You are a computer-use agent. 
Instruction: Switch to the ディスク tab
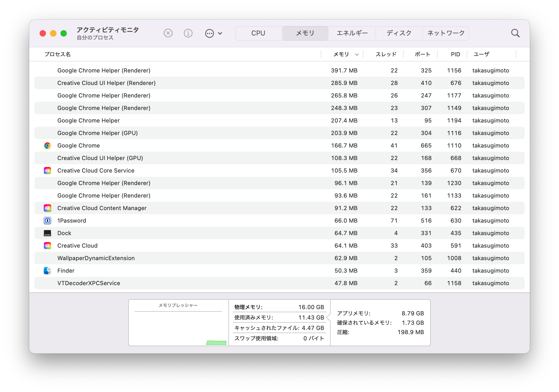(399, 33)
